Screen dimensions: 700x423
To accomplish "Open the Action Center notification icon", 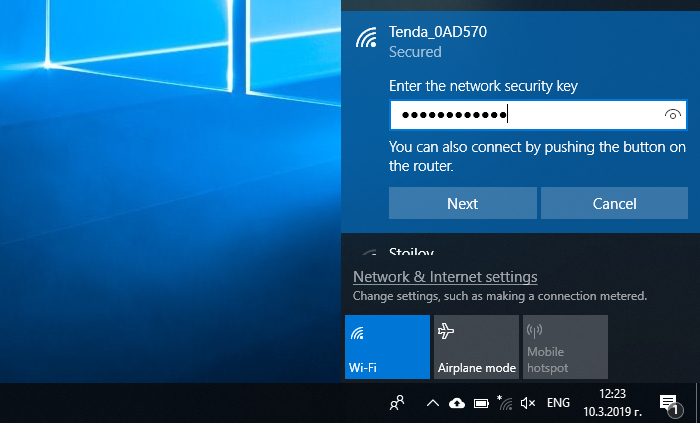I will pos(668,403).
